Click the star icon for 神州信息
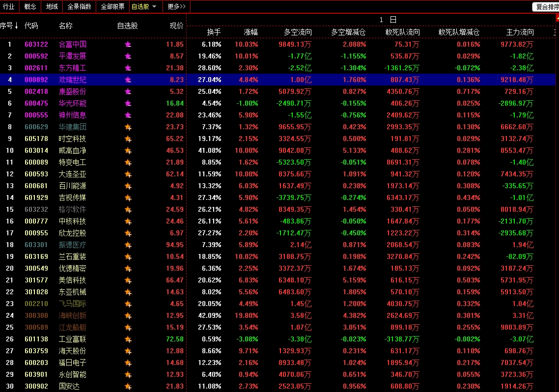This screenshot has width=559, height=392. coord(128,115)
